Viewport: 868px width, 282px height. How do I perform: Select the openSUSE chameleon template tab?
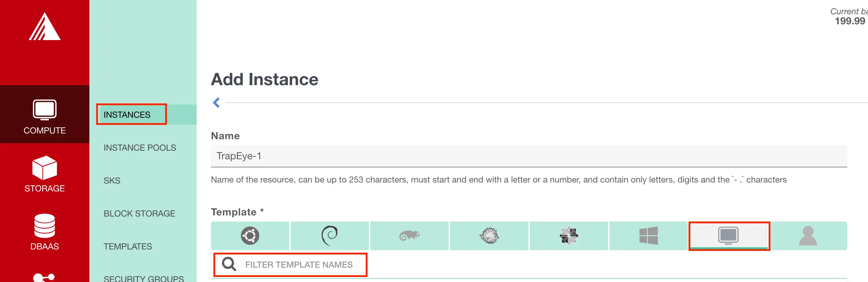pyautogui.click(x=409, y=236)
